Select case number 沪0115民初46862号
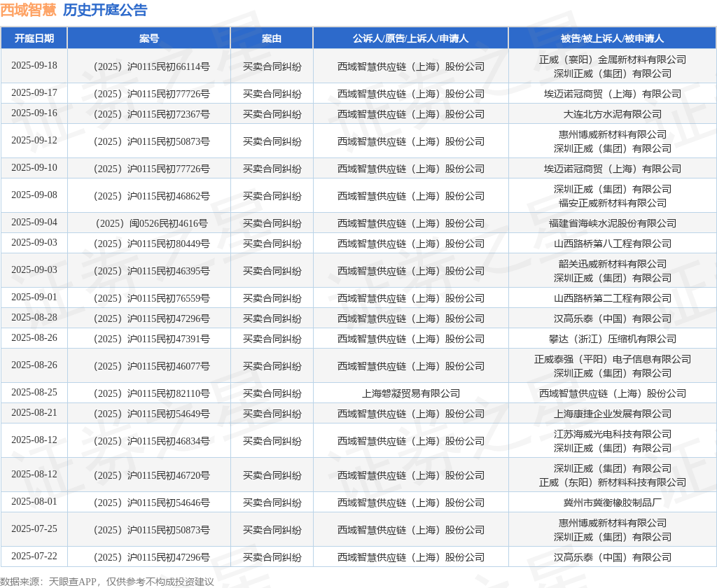Image resolution: width=717 pixels, height=588 pixels. pyautogui.click(x=151, y=196)
